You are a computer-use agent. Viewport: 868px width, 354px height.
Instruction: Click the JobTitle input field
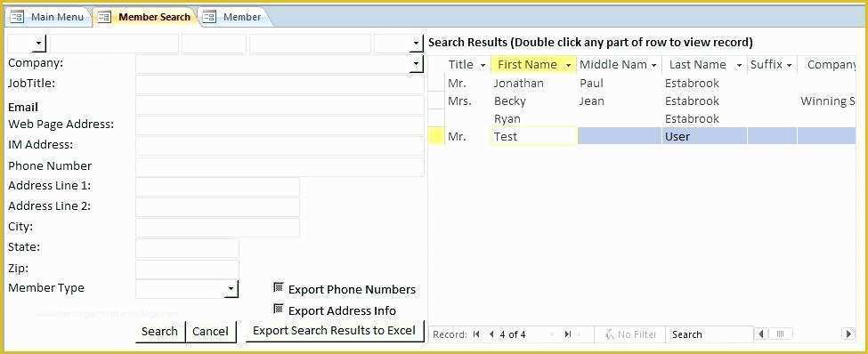point(280,84)
